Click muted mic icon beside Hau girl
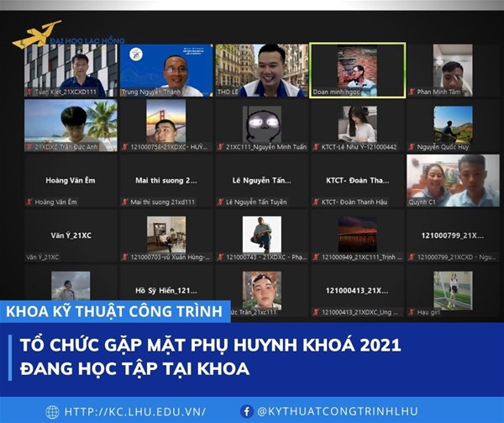504x423 pixels. click(412, 312)
